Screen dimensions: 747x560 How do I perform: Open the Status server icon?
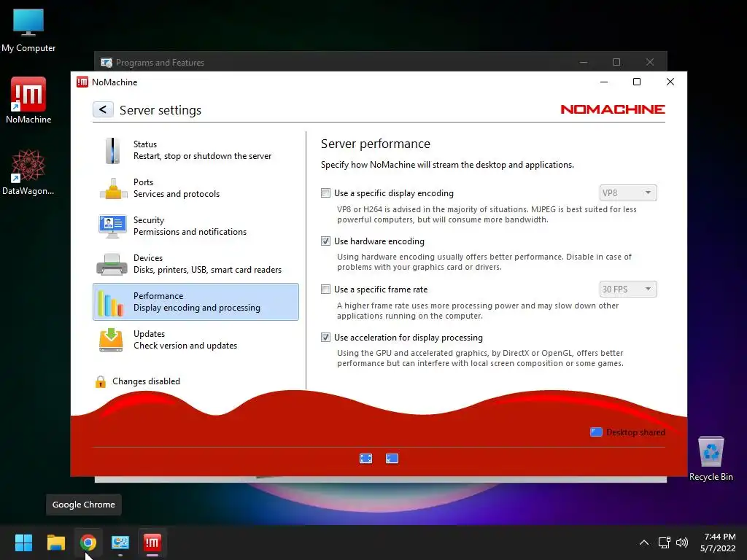[112, 150]
